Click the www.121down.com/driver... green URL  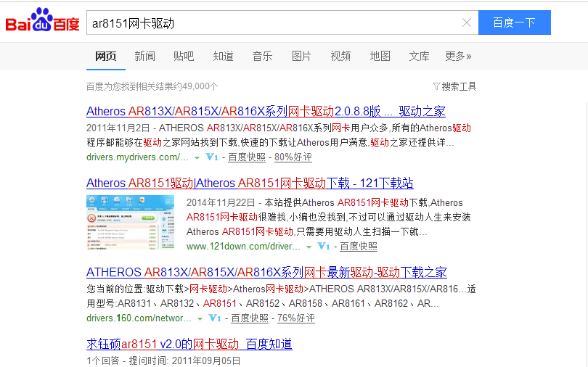pyautogui.click(x=243, y=247)
